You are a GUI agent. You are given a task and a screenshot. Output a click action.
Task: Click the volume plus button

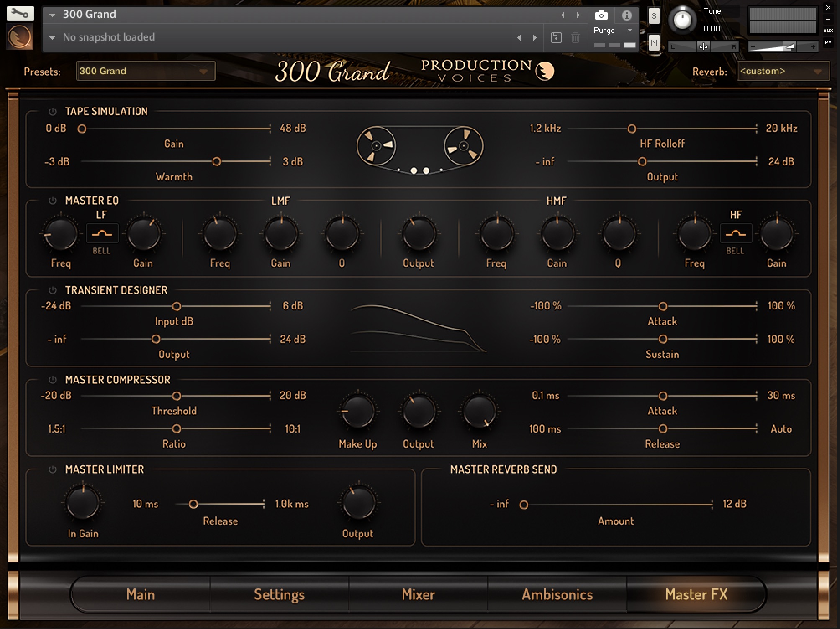point(812,47)
